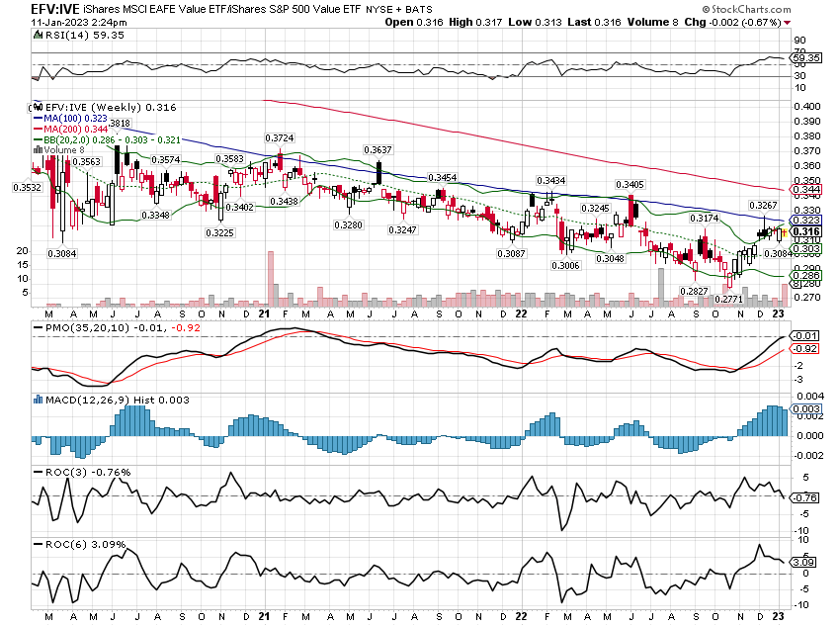840x626 pixels.
Task: Click the StockCharts.com logo in the corner
Action: coord(746,9)
